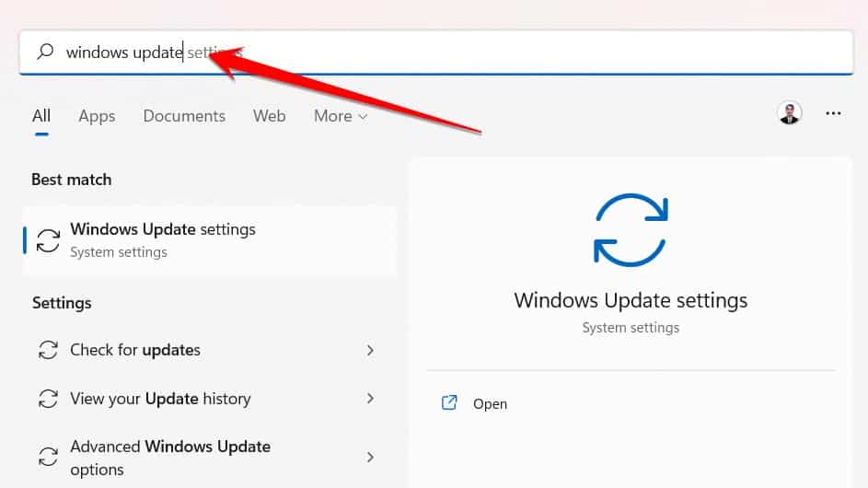868x488 pixels.
Task: Open the three-dot options menu
Action: pos(833,113)
